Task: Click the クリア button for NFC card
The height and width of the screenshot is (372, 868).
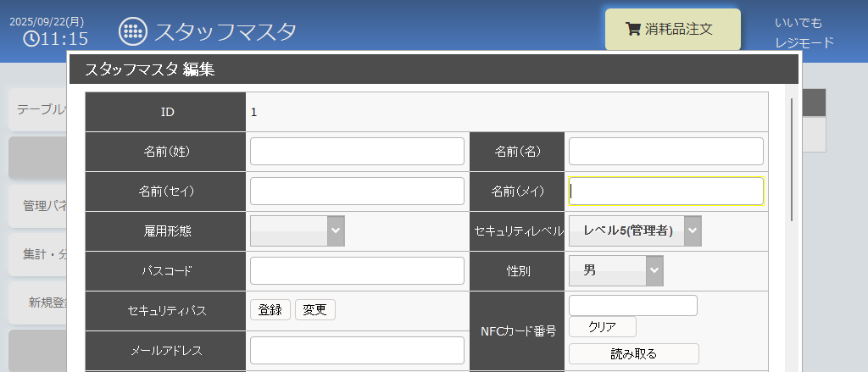Action: point(602,326)
